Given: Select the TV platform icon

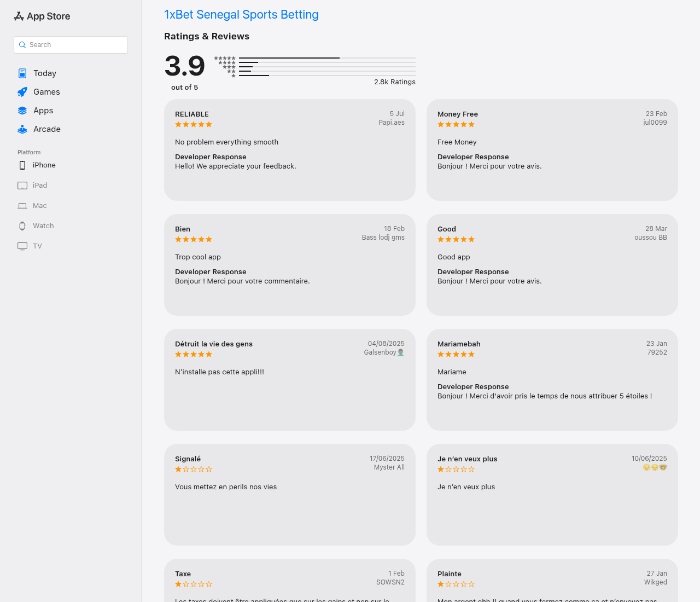Looking at the screenshot, I should tap(22, 246).
